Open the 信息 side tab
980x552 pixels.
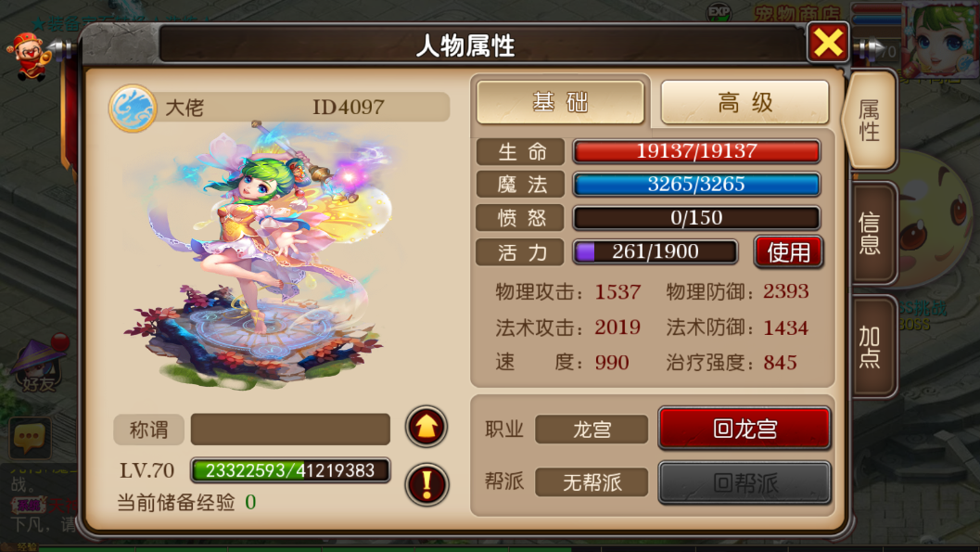point(872,233)
